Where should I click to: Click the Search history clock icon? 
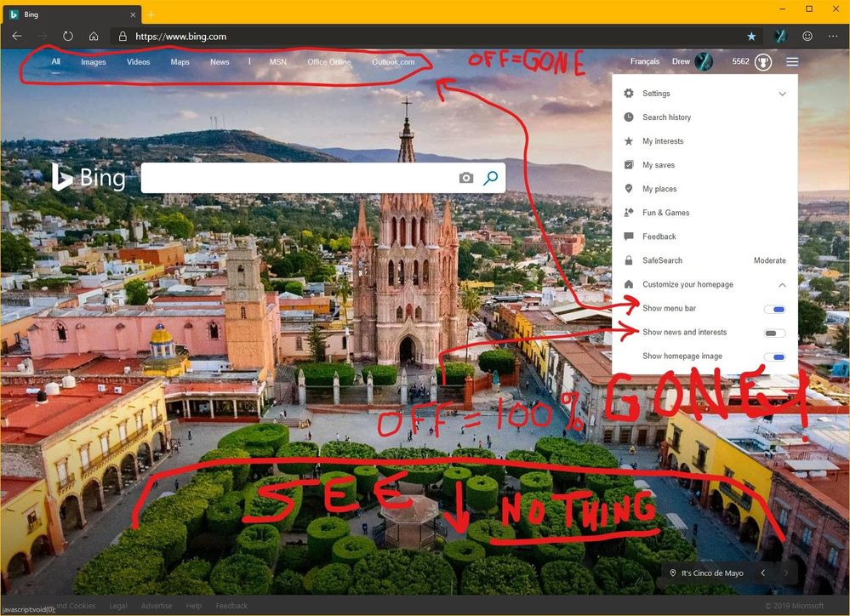click(628, 117)
